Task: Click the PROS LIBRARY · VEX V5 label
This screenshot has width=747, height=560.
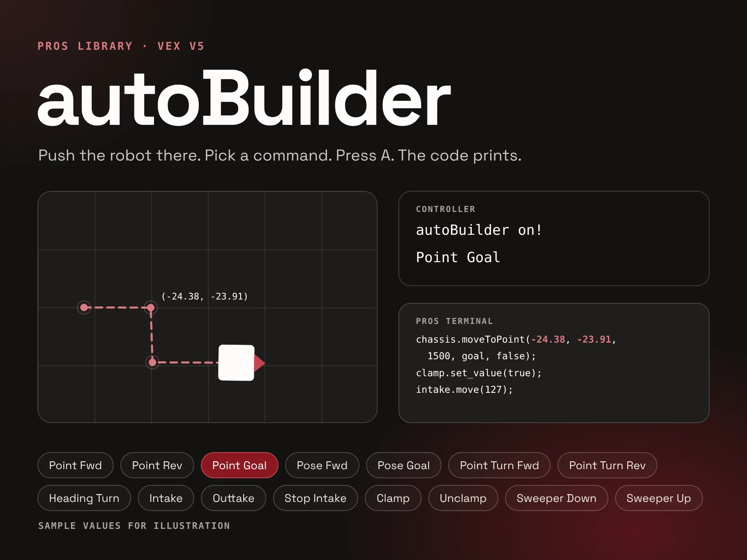Action: (x=121, y=46)
